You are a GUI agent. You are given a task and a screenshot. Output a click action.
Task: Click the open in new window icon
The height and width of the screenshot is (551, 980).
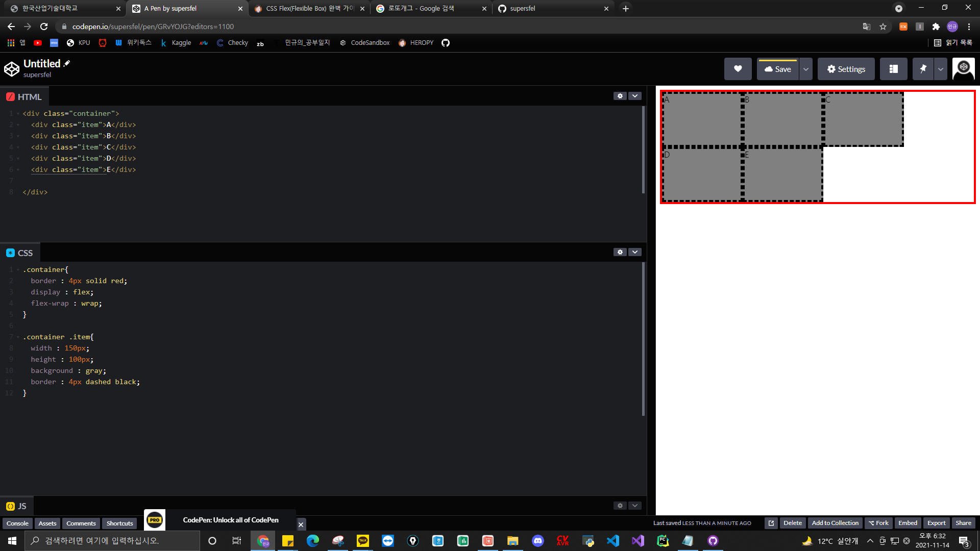pyautogui.click(x=771, y=523)
